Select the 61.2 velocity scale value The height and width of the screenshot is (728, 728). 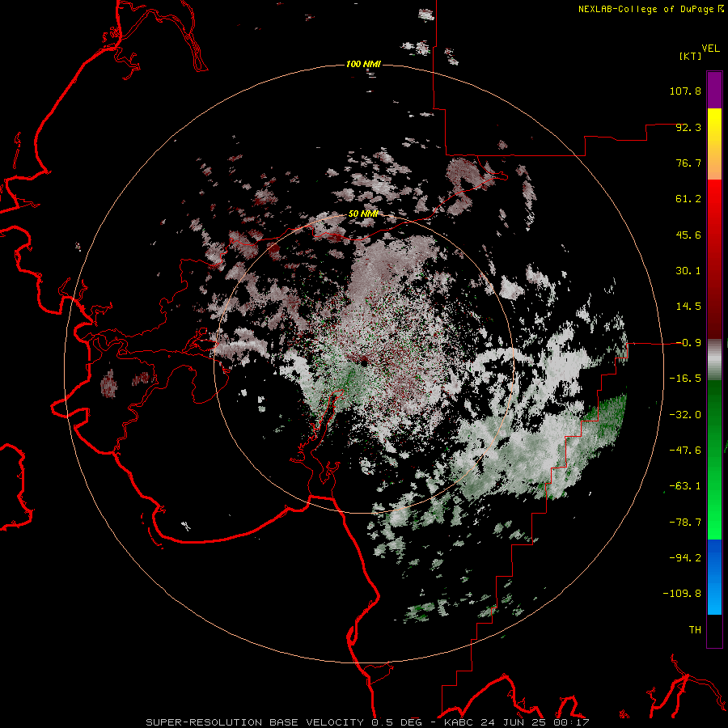tap(688, 199)
